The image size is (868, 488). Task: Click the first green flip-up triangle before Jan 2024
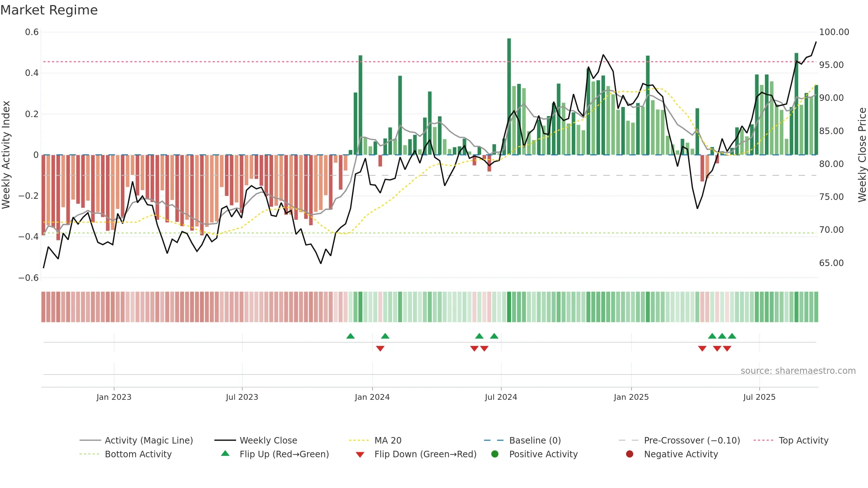pyautogui.click(x=350, y=336)
